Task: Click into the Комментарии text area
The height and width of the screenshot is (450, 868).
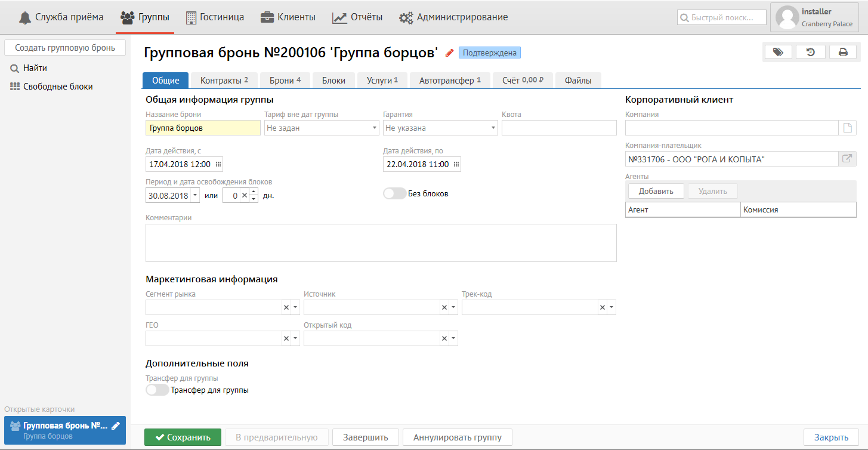Action: 381,243
